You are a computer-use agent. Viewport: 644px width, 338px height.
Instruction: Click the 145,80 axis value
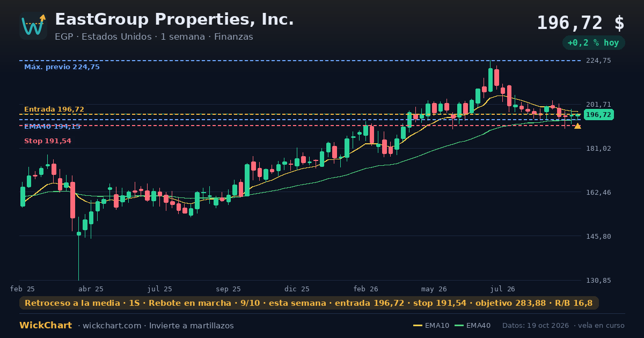(598, 237)
